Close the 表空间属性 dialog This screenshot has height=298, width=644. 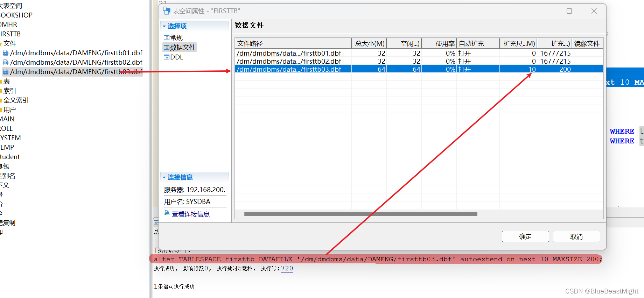[594, 11]
